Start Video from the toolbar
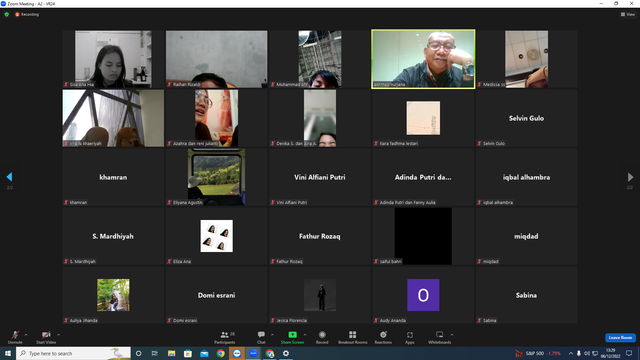The height and width of the screenshot is (360, 640). pos(46,337)
